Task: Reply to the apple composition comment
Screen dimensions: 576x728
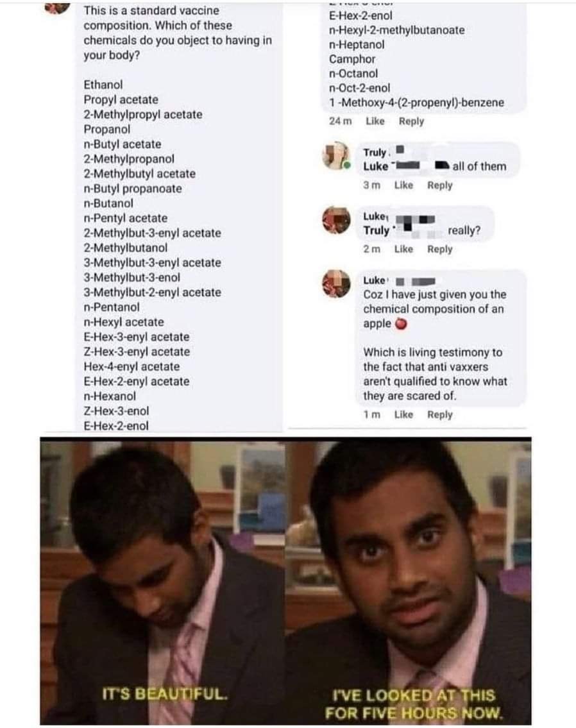Action: (x=439, y=414)
